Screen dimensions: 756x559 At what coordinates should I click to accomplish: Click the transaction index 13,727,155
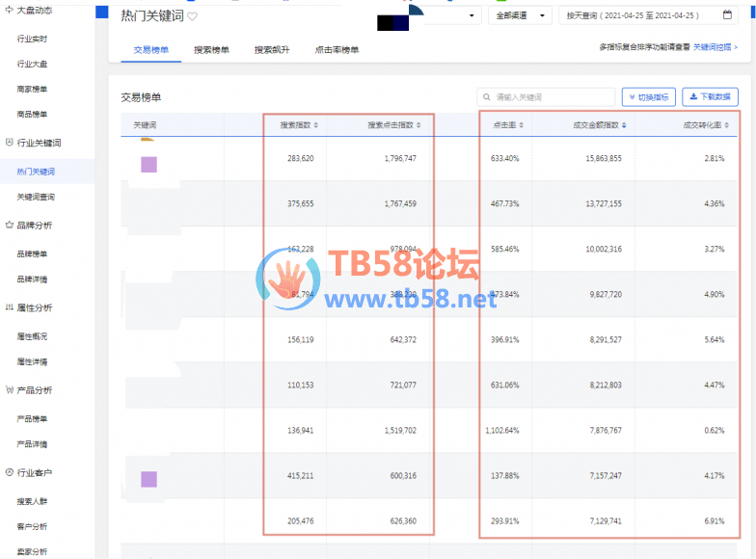(604, 203)
